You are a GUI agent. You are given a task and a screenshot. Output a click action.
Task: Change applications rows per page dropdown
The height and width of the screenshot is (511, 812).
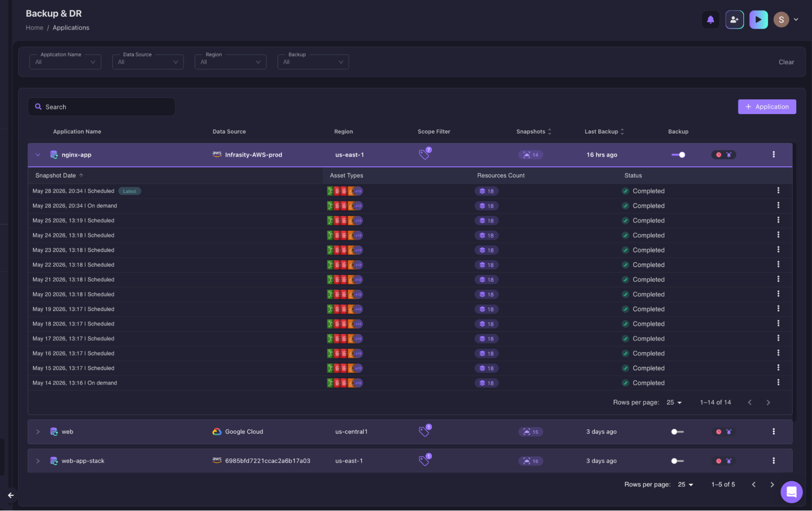click(x=685, y=485)
